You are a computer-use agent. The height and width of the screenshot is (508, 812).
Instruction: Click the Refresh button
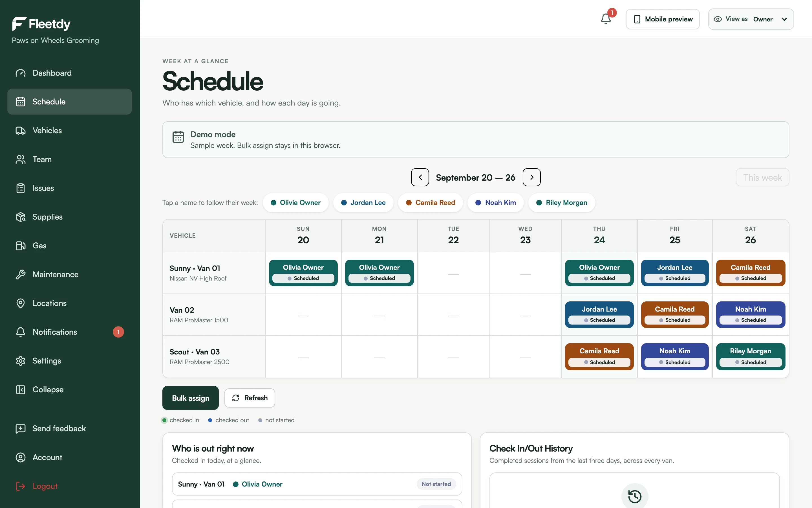pos(250,398)
